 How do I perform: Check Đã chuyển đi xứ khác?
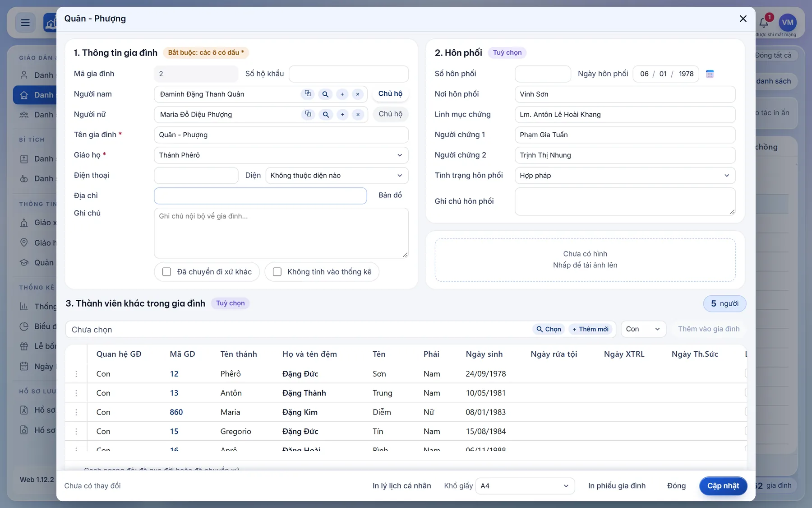pos(166,272)
